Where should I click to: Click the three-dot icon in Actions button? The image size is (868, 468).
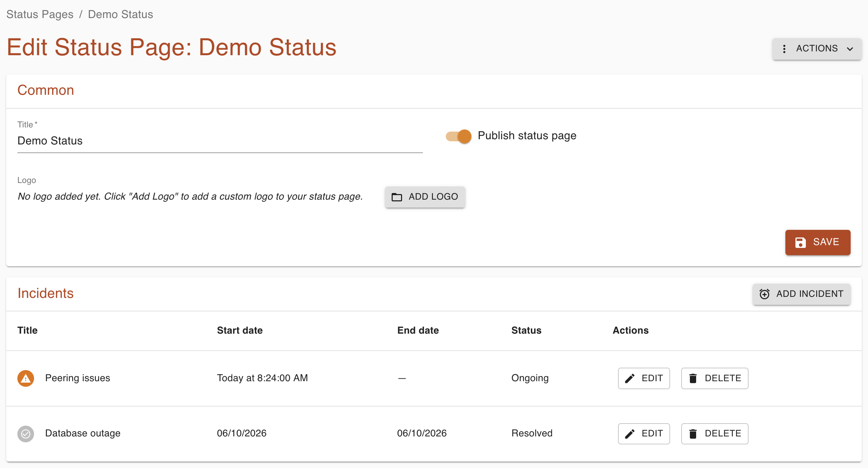pos(784,49)
